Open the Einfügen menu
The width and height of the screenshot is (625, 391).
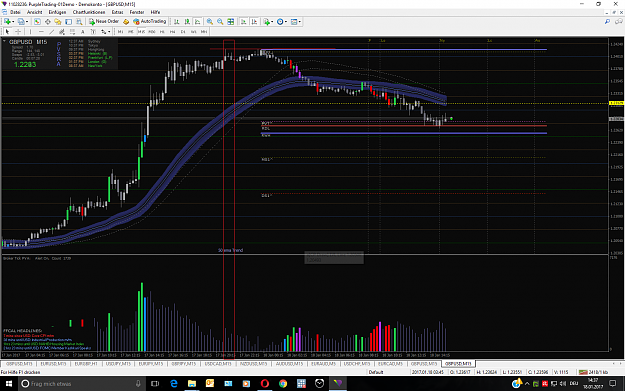(57, 12)
